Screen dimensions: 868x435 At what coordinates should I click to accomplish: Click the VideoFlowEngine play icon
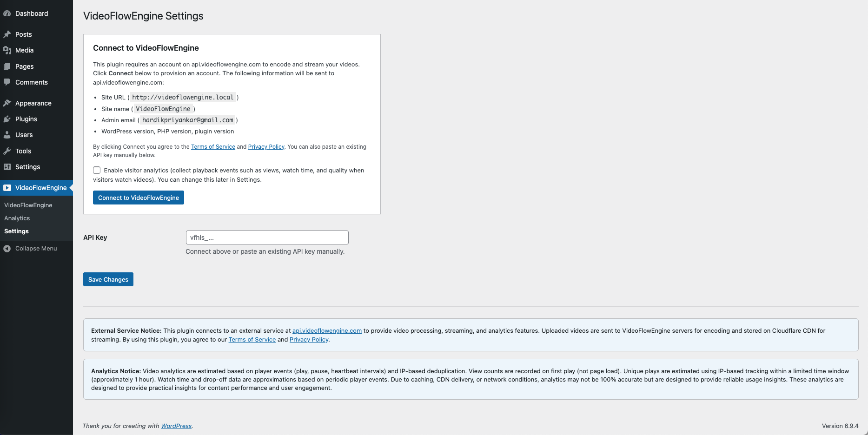coord(7,188)
